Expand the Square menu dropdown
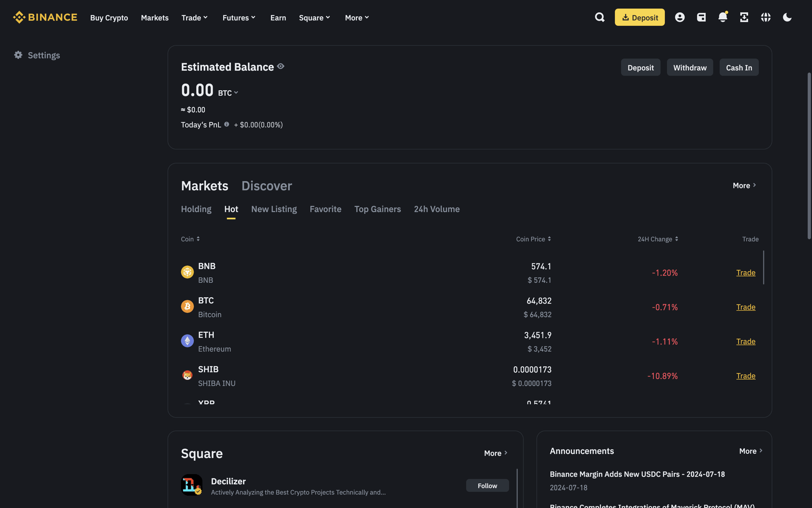 pyautogui.click(x=315, y=18)
